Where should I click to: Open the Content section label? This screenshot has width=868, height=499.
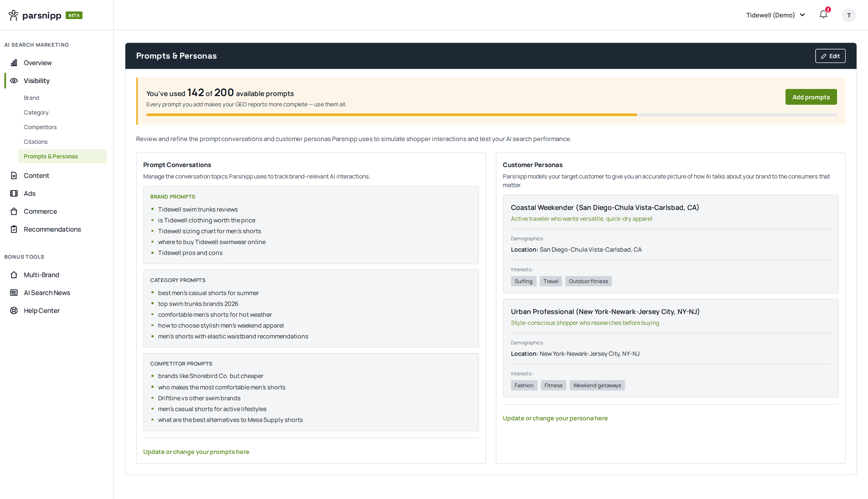pyautogui.click(x=36, y=176)
